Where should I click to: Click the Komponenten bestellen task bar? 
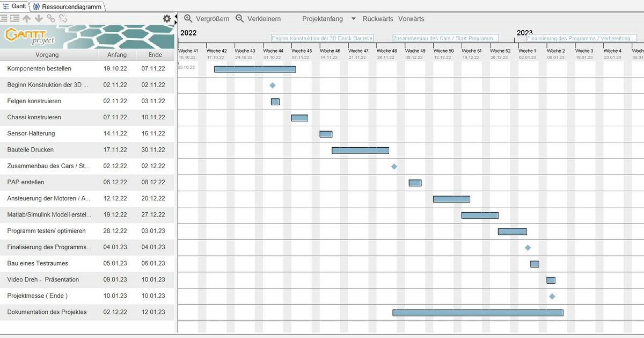coord(255,69)
